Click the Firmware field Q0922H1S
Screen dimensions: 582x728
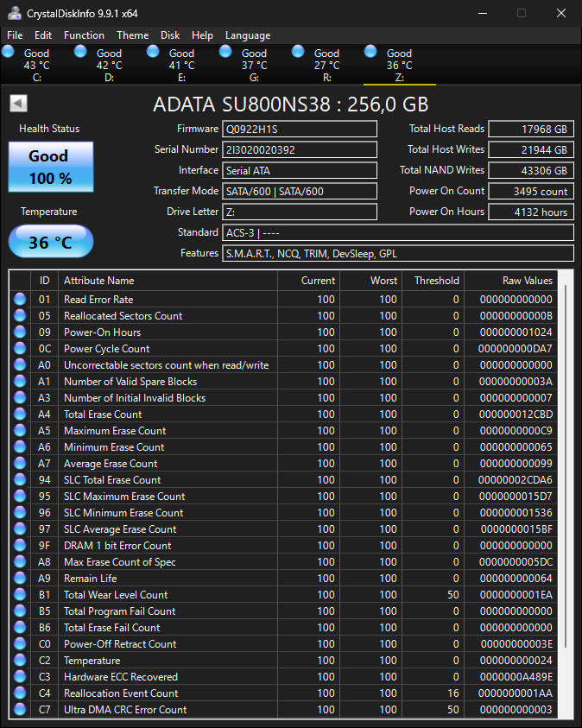(300, 129)
